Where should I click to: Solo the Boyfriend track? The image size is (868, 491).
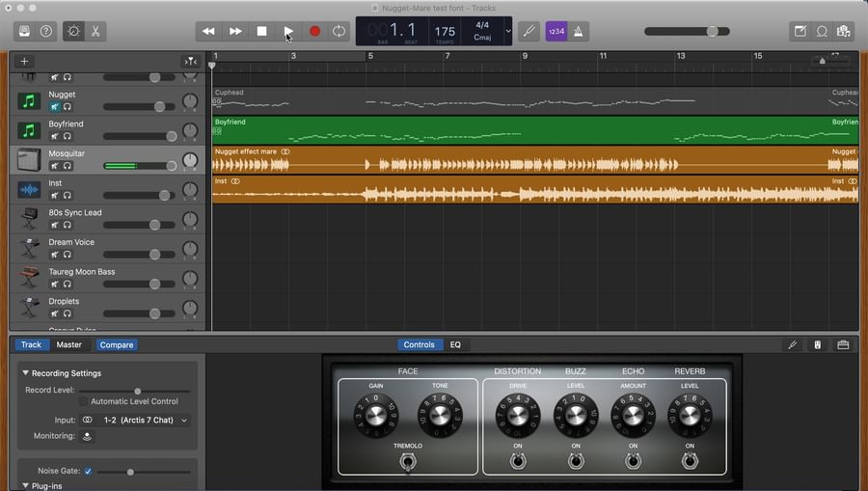click(67, 136)
